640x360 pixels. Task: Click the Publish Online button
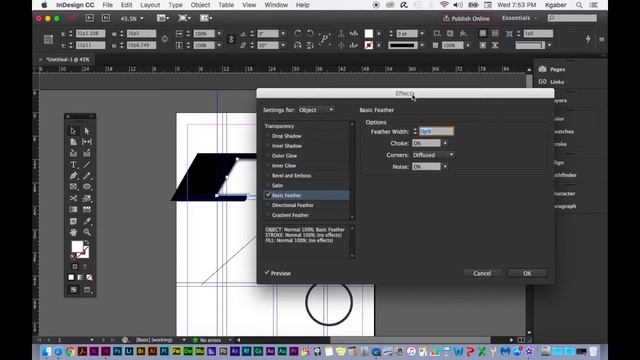point(466,18)
